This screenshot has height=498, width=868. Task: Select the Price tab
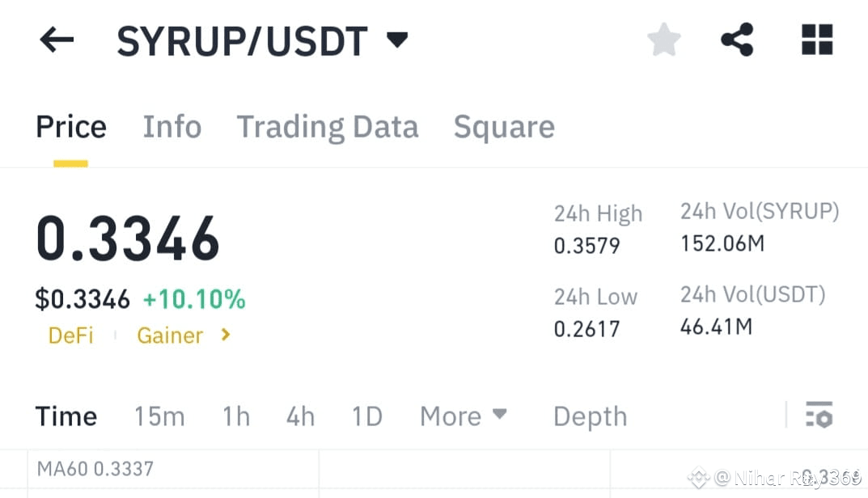(x=70, y=126)
